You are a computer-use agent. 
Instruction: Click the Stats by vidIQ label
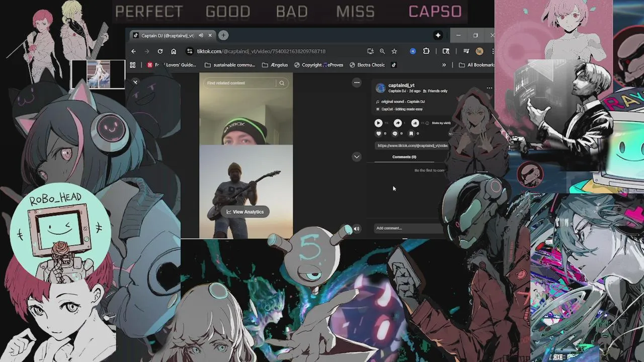coord(441,123)
